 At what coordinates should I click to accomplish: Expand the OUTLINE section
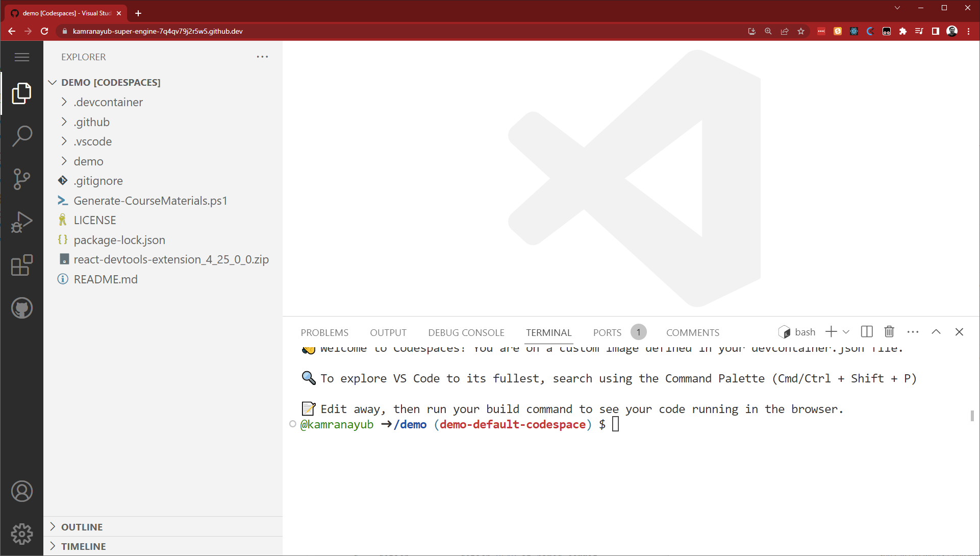[82, 527]
